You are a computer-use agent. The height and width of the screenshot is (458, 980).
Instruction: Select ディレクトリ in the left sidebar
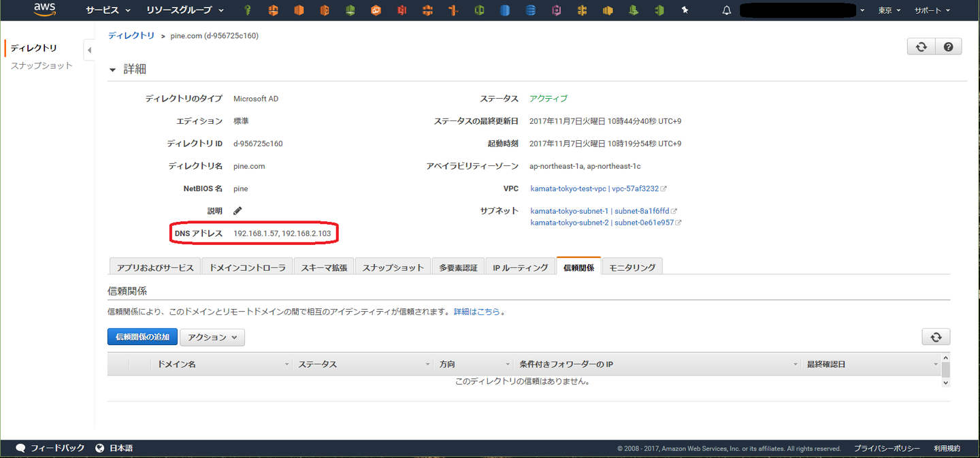33,48
